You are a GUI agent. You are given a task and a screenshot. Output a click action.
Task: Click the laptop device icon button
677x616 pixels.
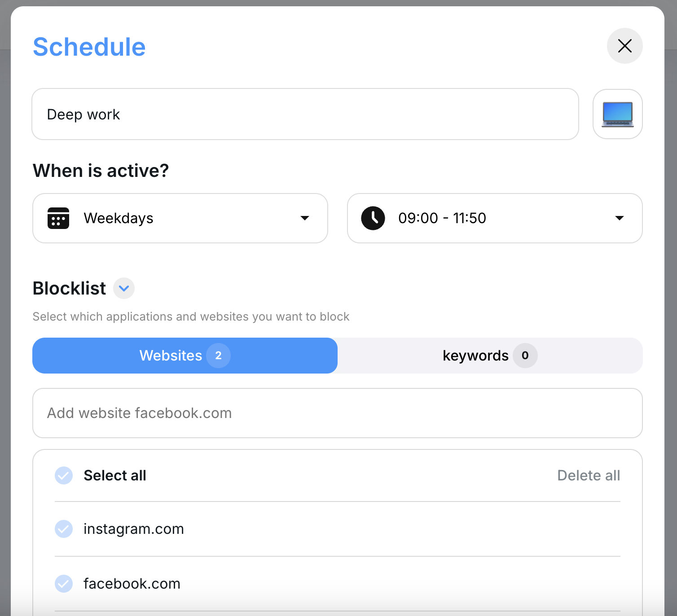coord(617,114)
